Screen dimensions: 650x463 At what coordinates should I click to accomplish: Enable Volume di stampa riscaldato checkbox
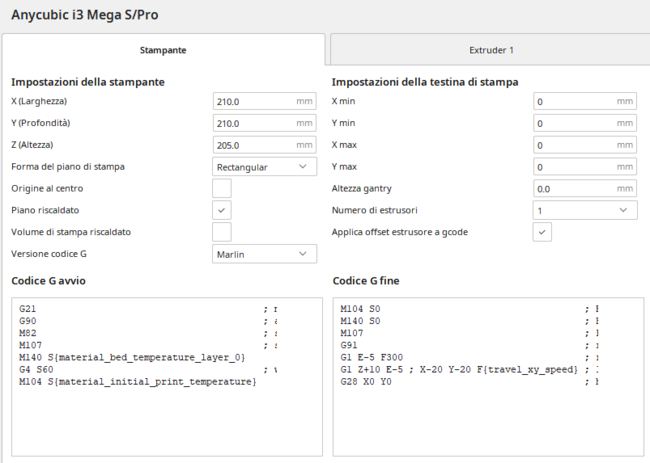(x=222, y=232)
